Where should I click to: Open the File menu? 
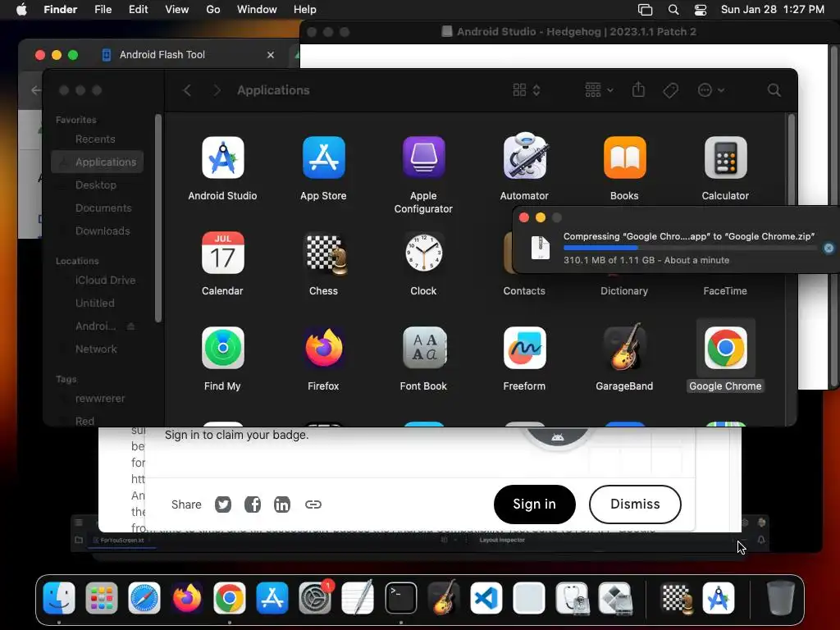[103, 10]
